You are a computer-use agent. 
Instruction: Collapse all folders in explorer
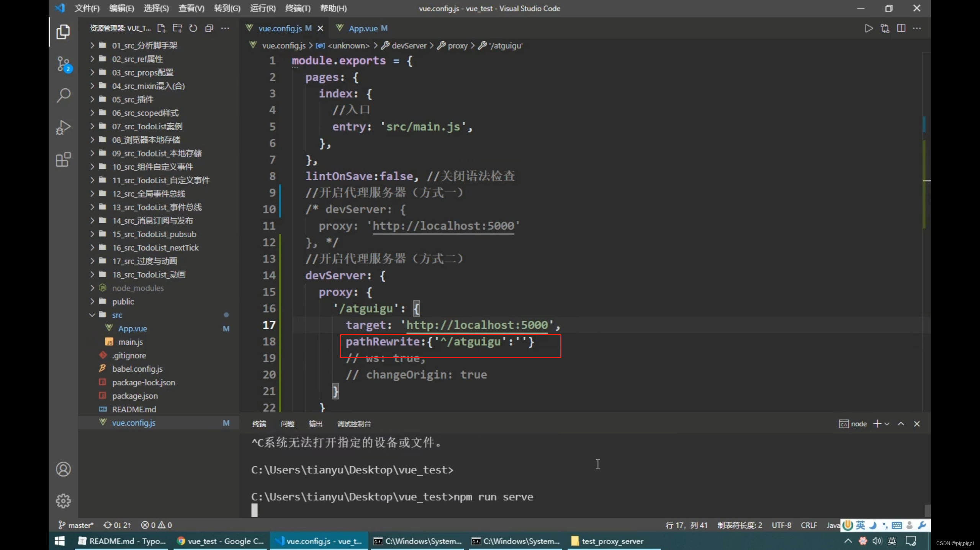[209, 28]
